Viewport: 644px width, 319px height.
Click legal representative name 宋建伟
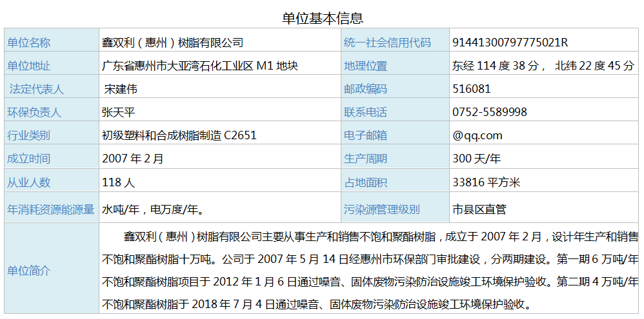(x=121, y=89)
